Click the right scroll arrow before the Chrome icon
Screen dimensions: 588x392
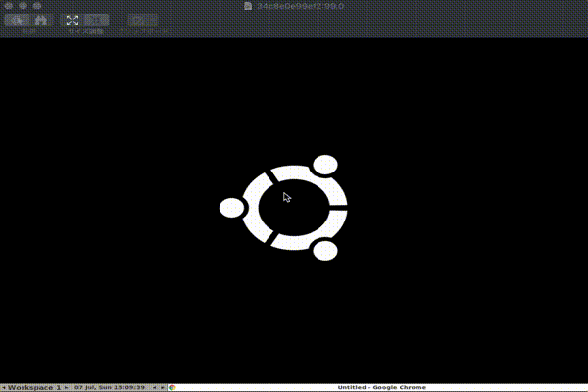click(163, 387)
